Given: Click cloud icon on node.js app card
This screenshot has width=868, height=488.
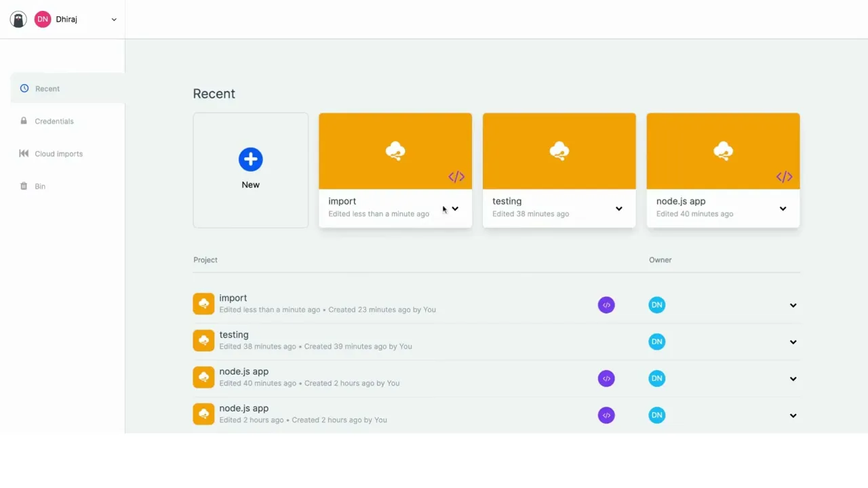Looking at the screenshot, I should tap(724, 150).
